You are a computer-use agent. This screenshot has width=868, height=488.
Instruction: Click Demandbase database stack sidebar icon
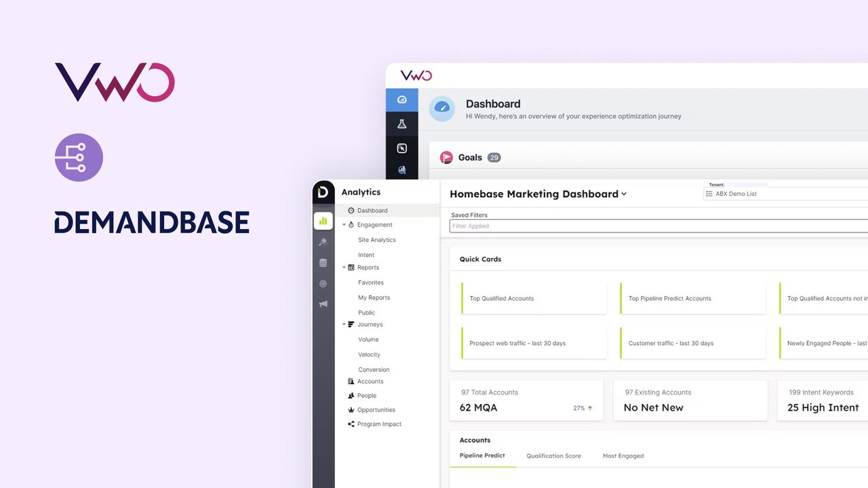click(323, 263)
